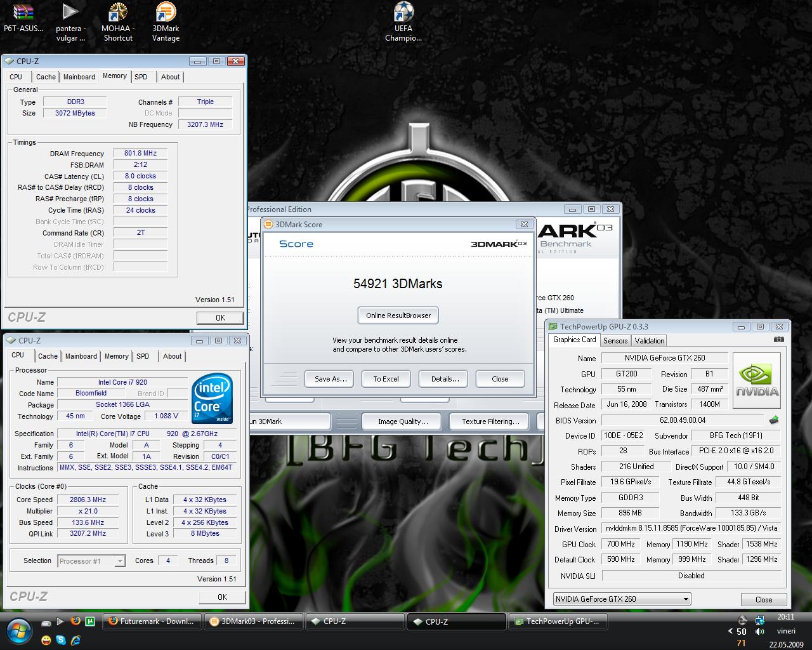Screen dimensions: 812x650
Task: Click the Run 3DMark button
Action: 289,421
